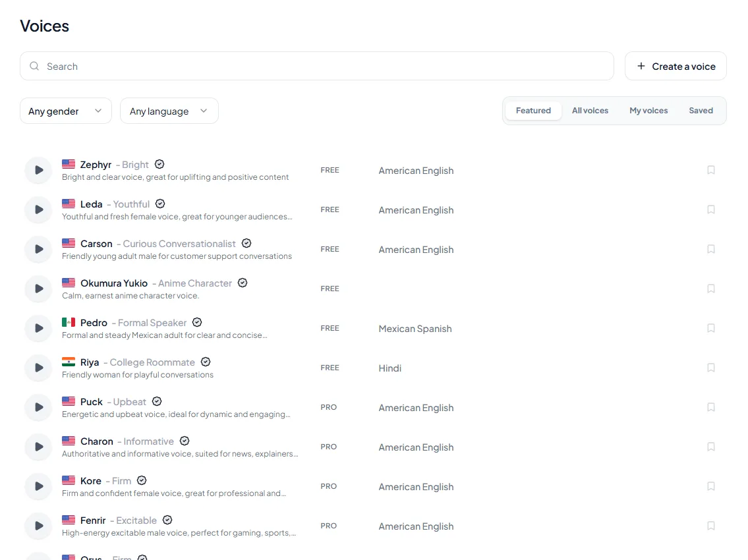Open the Okumura Yukio voice entry
The width and height of the screenshot is (748, 560).
click(x=114, y=283)
